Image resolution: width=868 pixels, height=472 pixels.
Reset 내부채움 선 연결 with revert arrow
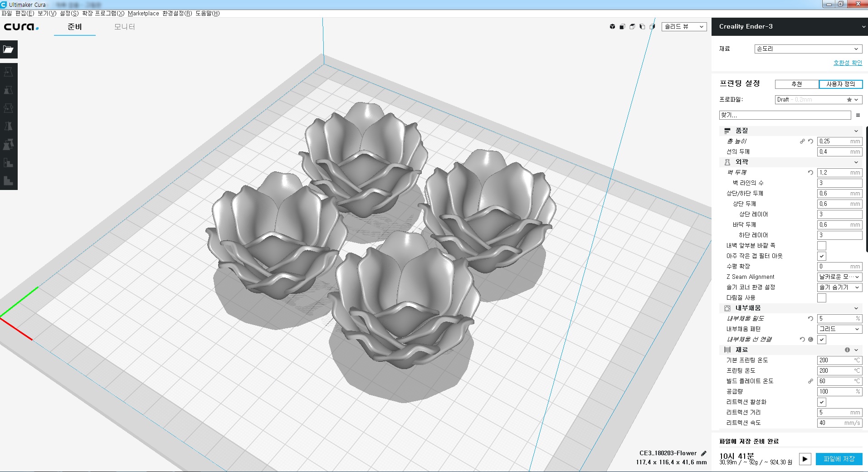(802, 340)
